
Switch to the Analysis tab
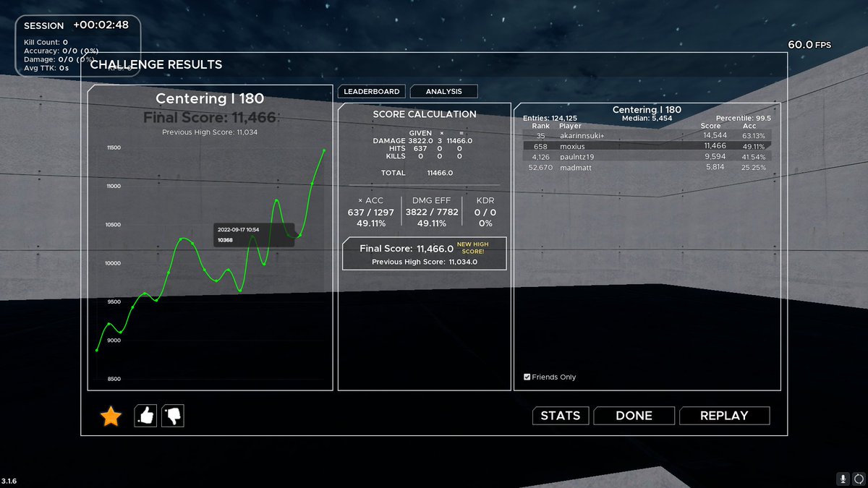(444, 92)
